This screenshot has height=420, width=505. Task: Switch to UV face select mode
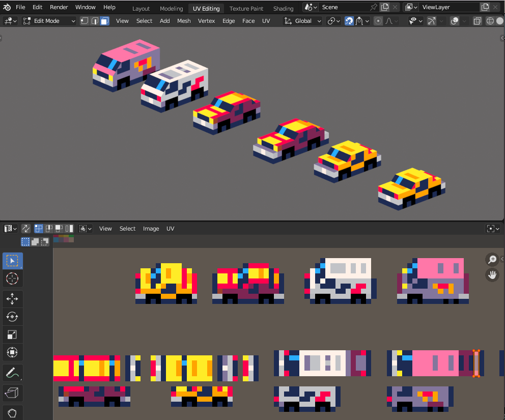[x=59, y=229]
